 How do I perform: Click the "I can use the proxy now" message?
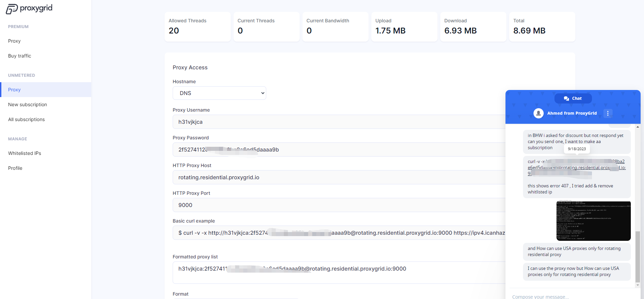tap(577, 271)
